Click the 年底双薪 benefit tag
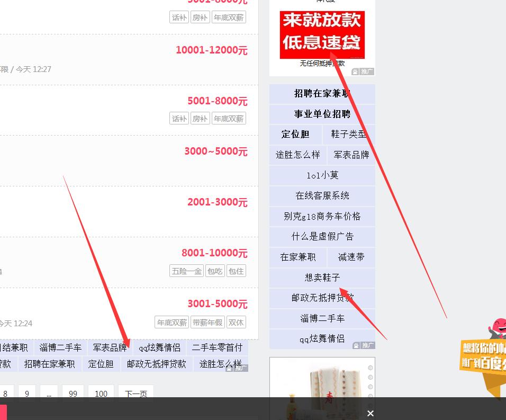The image size is (506, 420). pyautogui.click(x=229, y=118)
